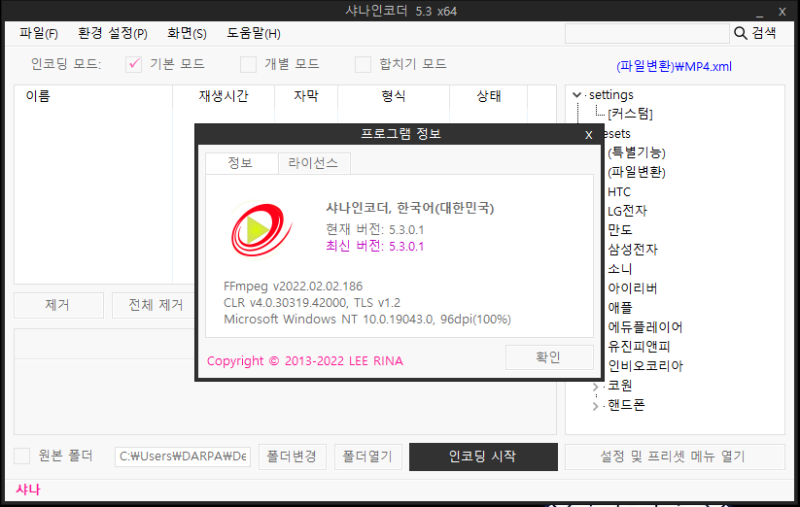The image size is (800, 507).
Task: Click the ShanaEncoder logo icon
Action: click(262, 230)
